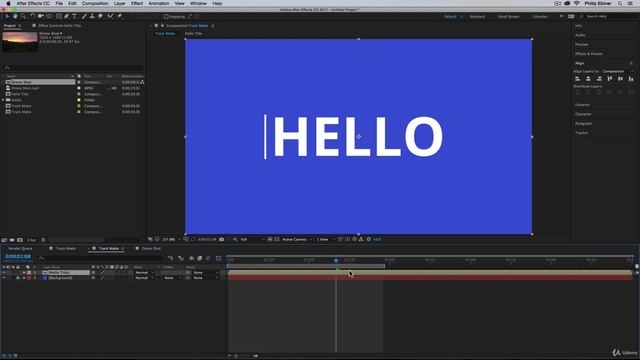Select the Puppet Pin tool
640x360 pixels.
[x=119, y=16]
